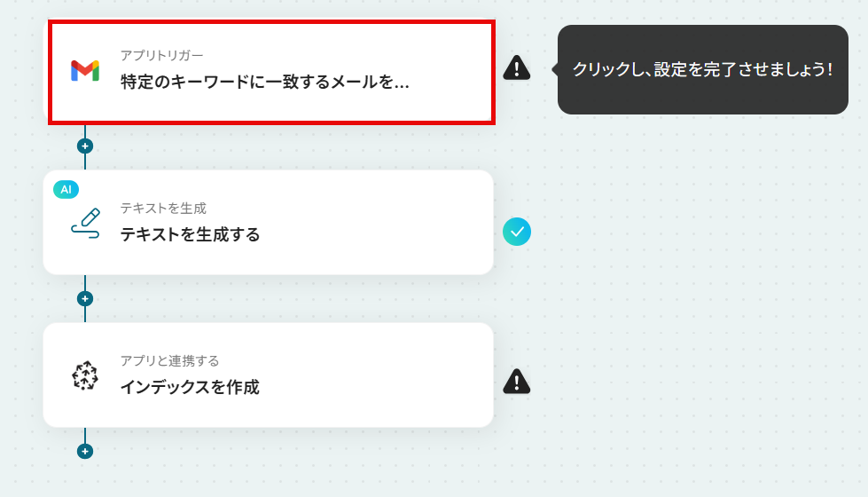Click the warning triangle beside the Gmail trigger
Screen dimensions: 868x497
517,68
